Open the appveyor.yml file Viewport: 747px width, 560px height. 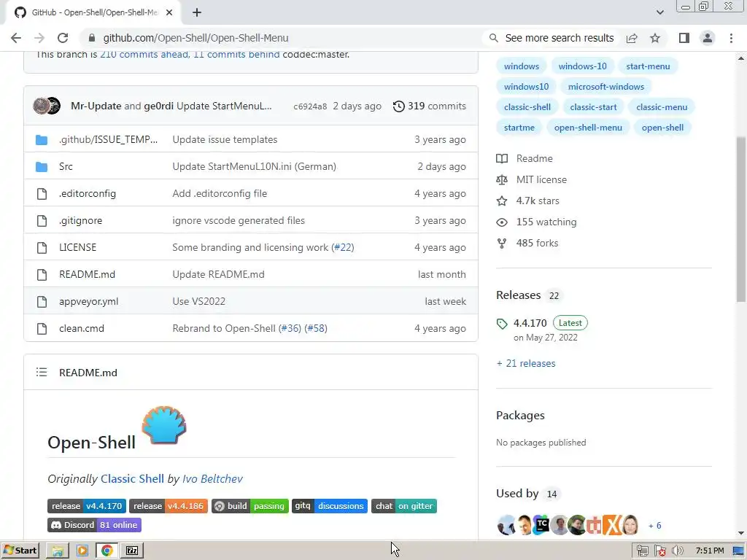point(88,301)
